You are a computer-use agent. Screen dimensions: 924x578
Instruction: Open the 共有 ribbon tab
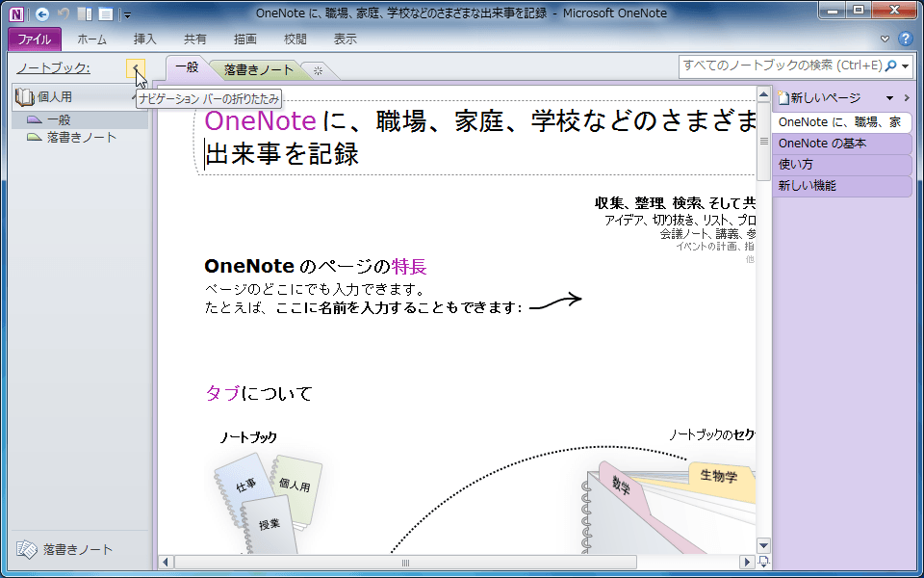pyautogui.click(x=195, y=39)
